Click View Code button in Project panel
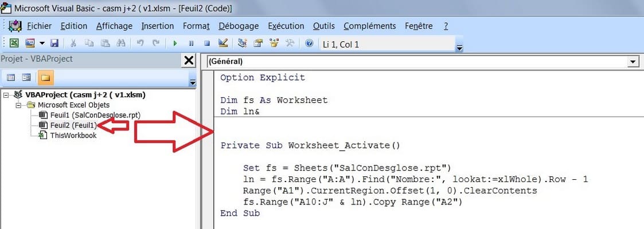 point(10,77)
